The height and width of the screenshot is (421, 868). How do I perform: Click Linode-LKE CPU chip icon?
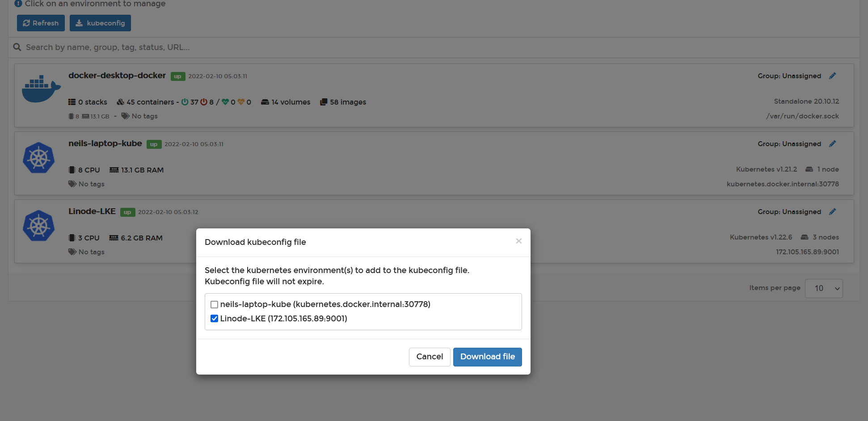[x=72, y=238]
